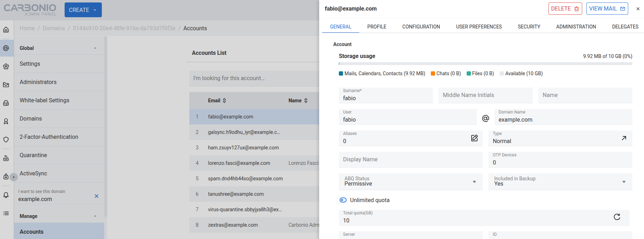Edit aliases with the pencil icon
This screenshot has width=644, height=239.
(474, 138)
